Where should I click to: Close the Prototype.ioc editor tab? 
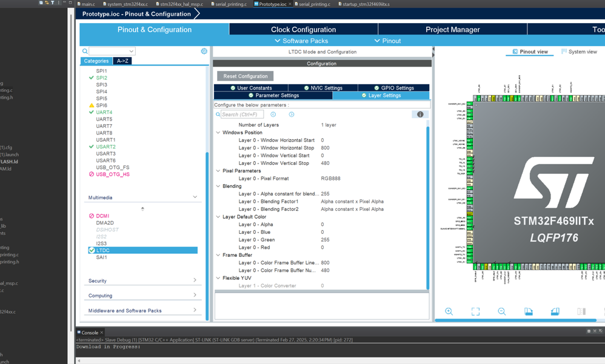point(290,4)
